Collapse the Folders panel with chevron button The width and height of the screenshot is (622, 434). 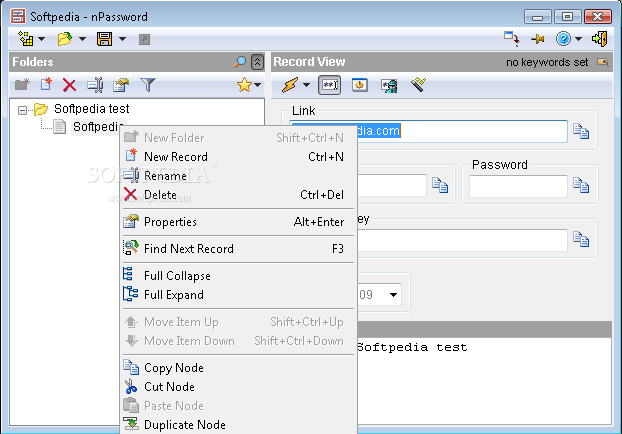click(257, 61)
